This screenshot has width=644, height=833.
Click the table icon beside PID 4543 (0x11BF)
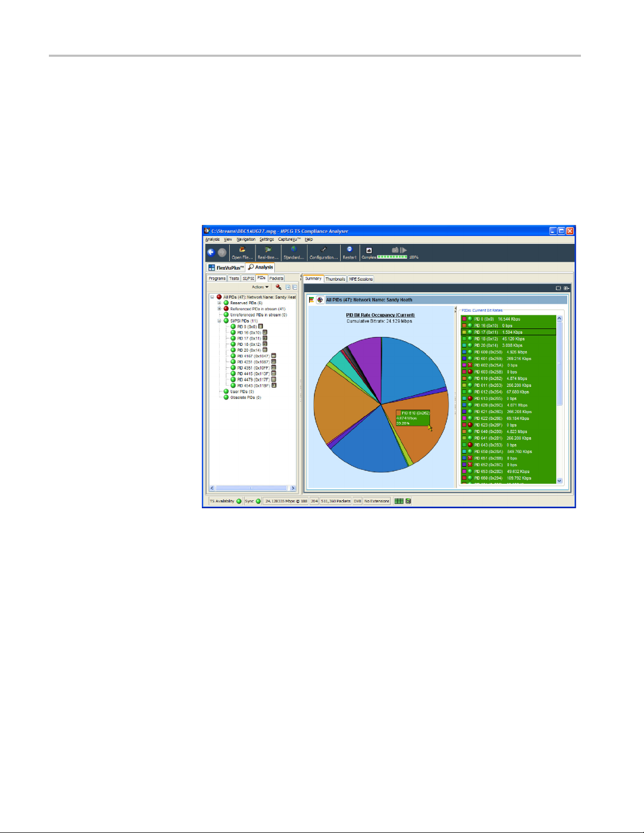pos(274,385)
